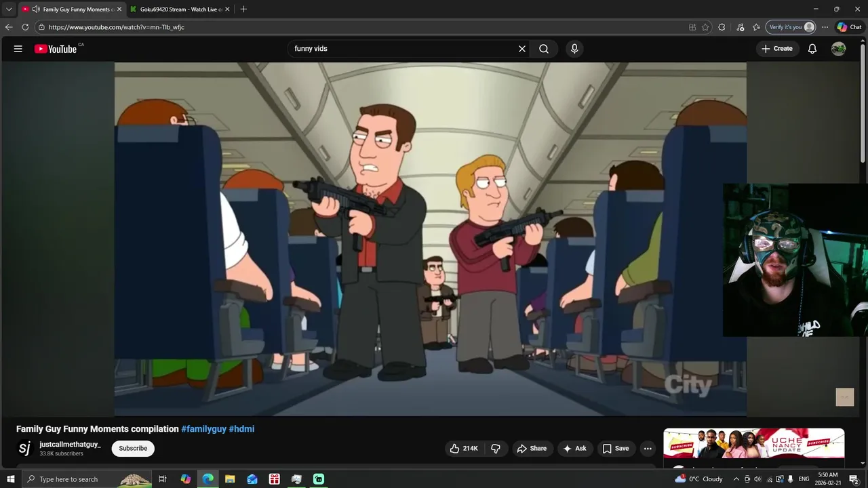Open the address bar app icon

click(x=692, y=27)
